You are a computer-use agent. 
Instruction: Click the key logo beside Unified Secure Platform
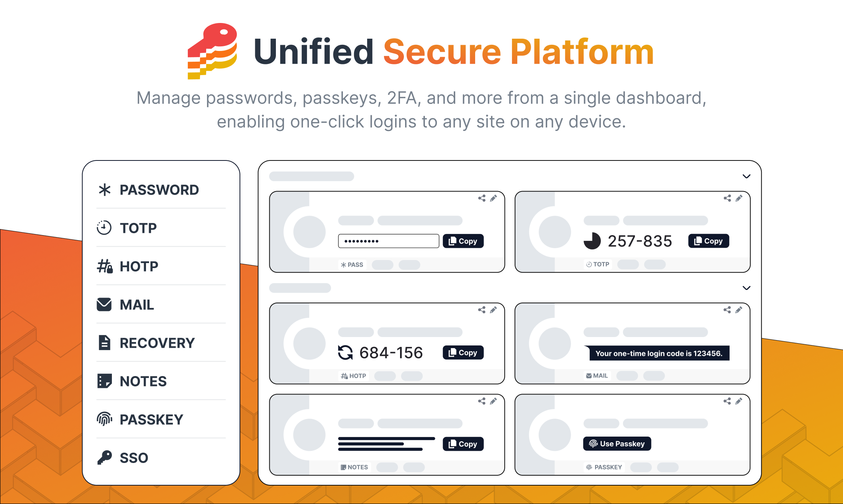click(x=212, y=51)
